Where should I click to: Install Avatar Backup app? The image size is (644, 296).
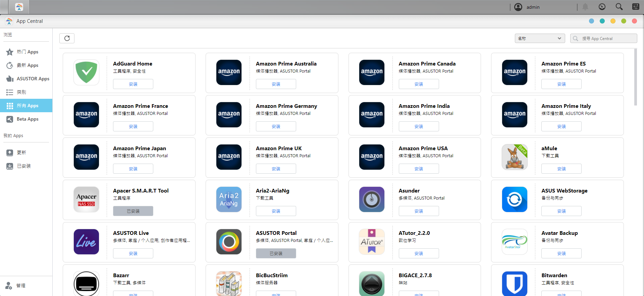coord(561,253)
